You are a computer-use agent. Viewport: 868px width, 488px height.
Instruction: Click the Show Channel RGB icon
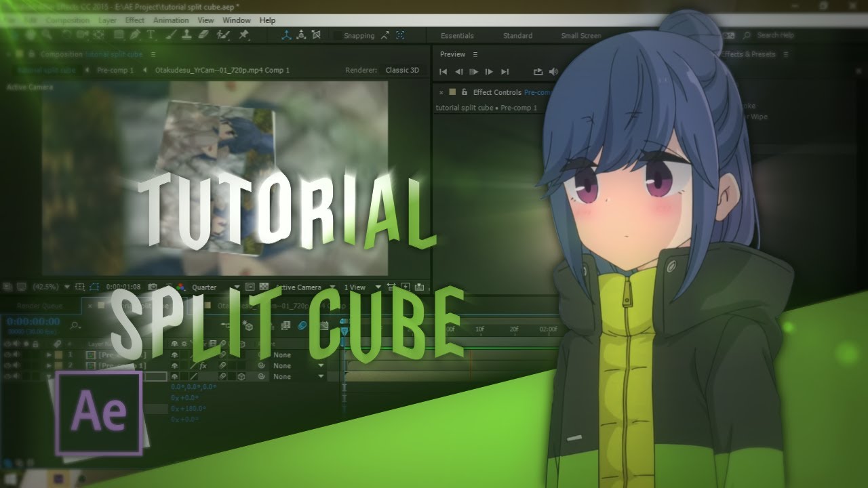[x=180, y=287]
